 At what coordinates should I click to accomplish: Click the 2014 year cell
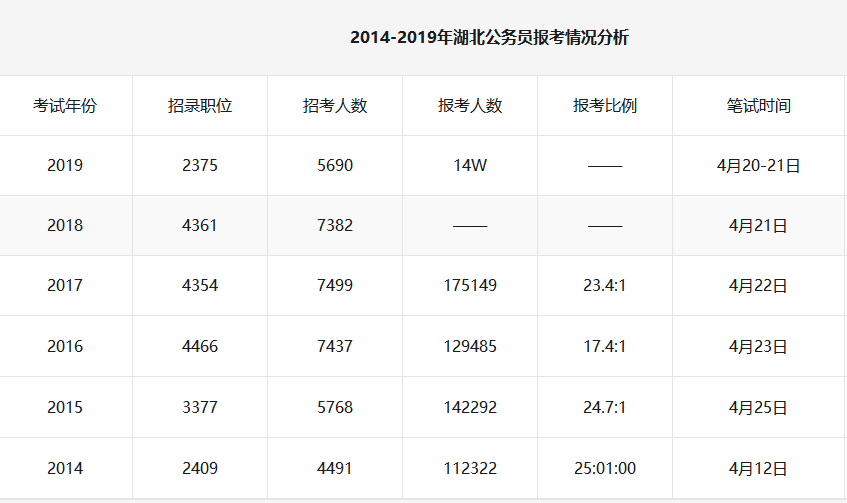tap(65, 468)
